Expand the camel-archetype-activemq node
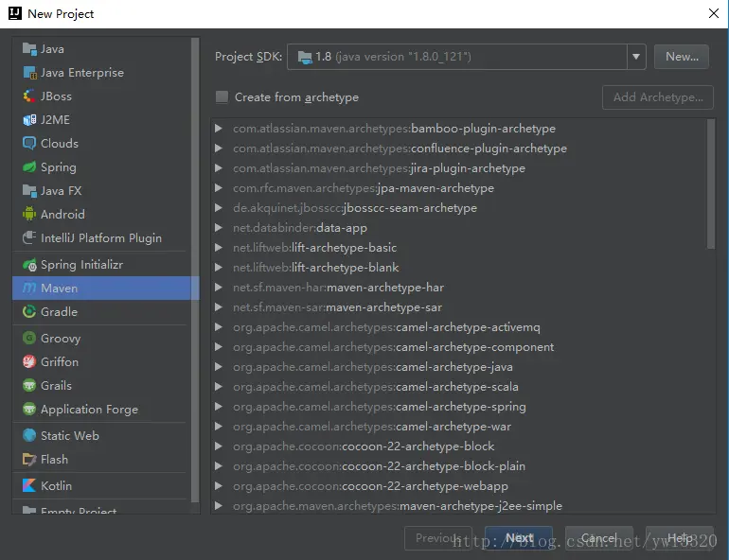Image resolution: width=729 pixels, height=560 pixels. point(218,327)
